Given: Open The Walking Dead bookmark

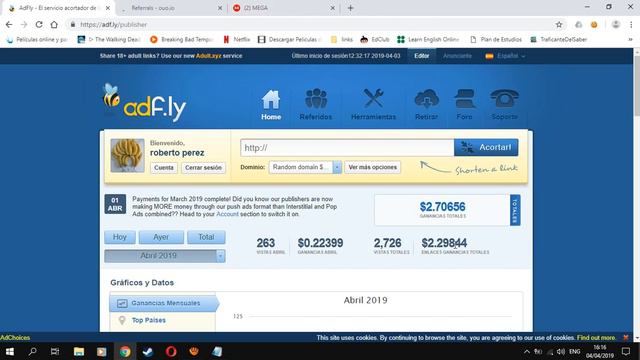Looking at the screenshot, I should click(x=109, y=39).
